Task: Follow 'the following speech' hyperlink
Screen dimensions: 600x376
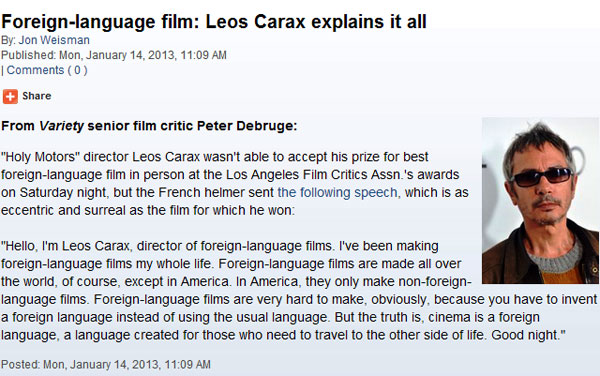Action: pyautogui.click(x=337, y=192)
